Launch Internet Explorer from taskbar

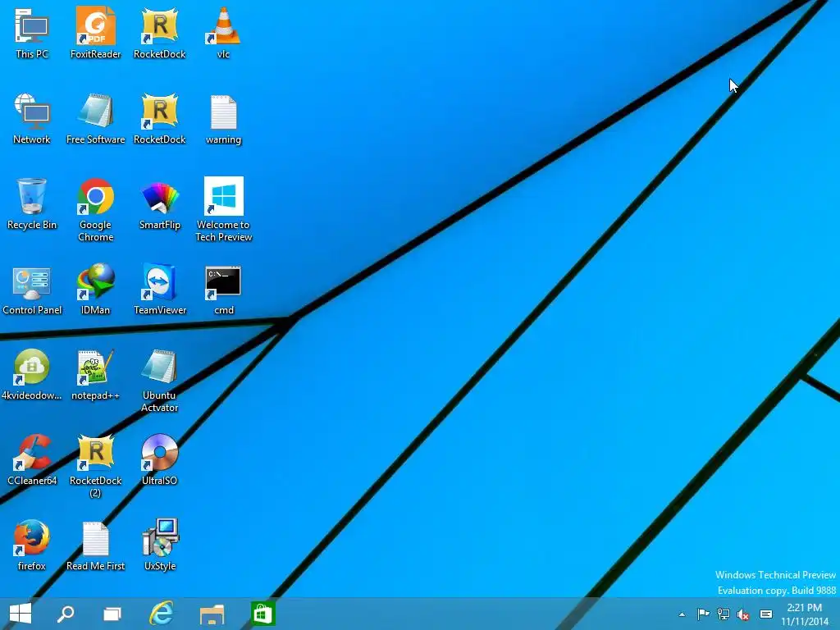pos(162,614)
